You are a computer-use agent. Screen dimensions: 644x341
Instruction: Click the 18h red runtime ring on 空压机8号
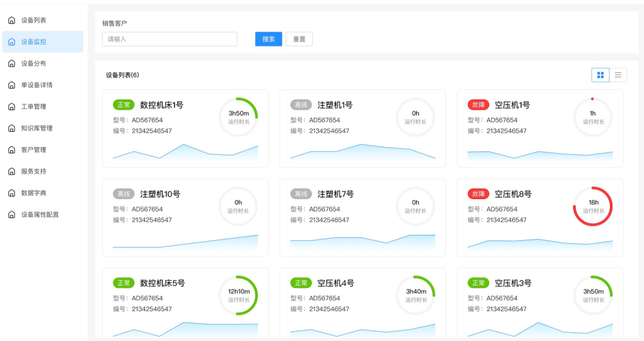[593, 206]
